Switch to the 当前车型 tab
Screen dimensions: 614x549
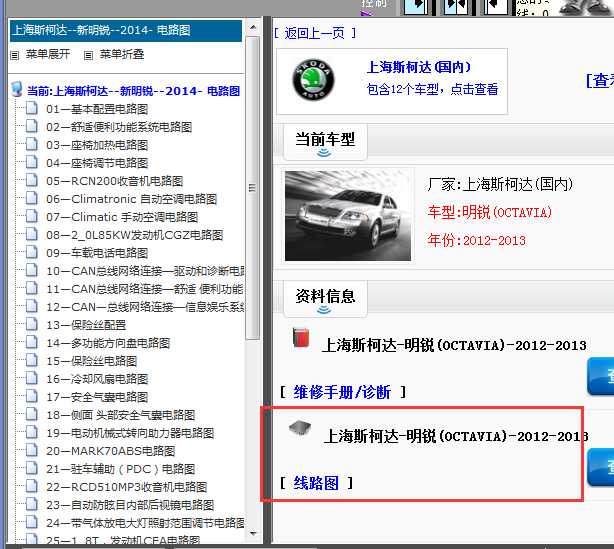(324, 140)
